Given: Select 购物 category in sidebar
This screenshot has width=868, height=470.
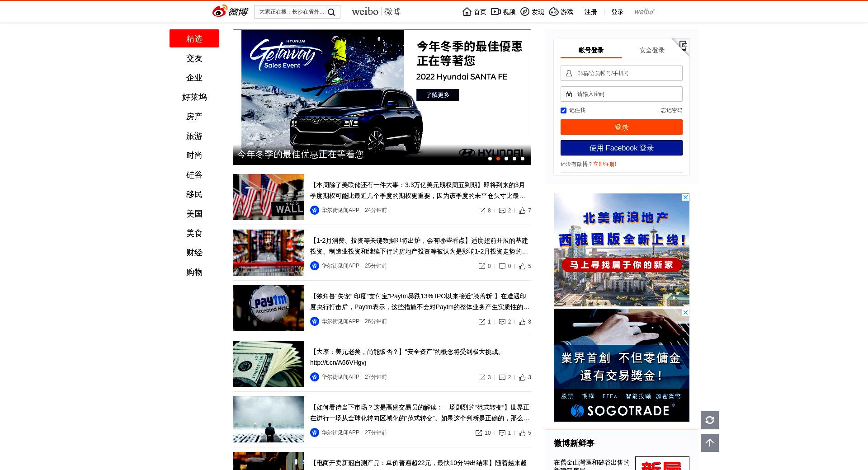Looking at the screenshot, I should 194,272.
